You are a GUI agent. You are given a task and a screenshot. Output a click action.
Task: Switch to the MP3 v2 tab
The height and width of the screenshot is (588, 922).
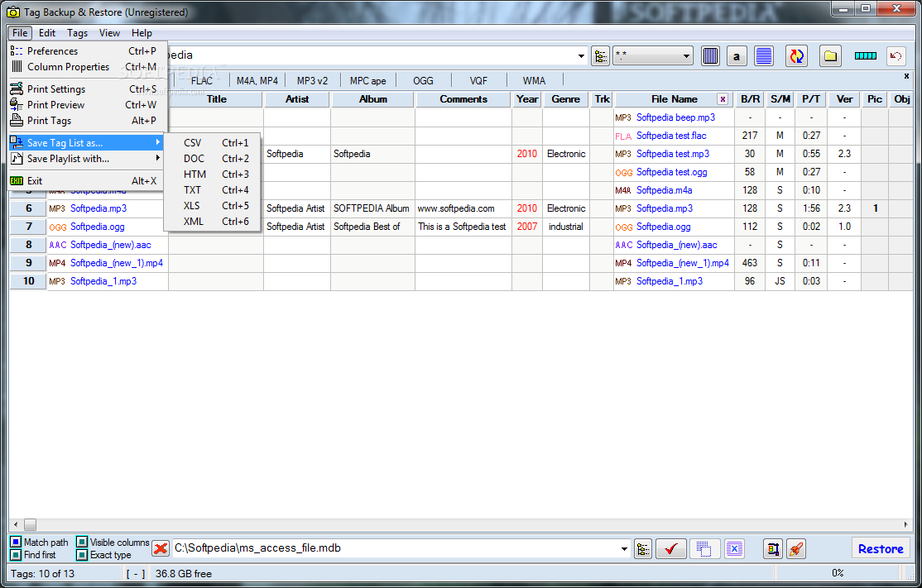pyautogui.click(x=312, y=80)
